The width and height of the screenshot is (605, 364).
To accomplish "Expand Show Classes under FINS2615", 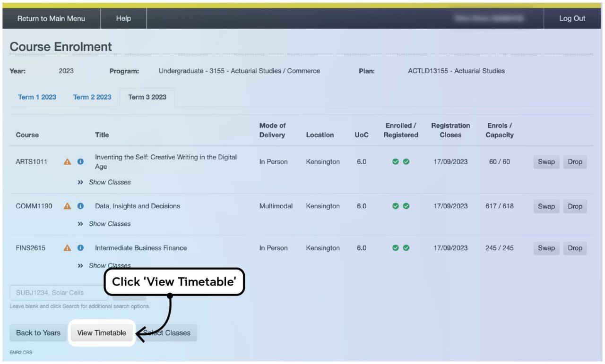I will pyautogui.click(x=110, y=265).
